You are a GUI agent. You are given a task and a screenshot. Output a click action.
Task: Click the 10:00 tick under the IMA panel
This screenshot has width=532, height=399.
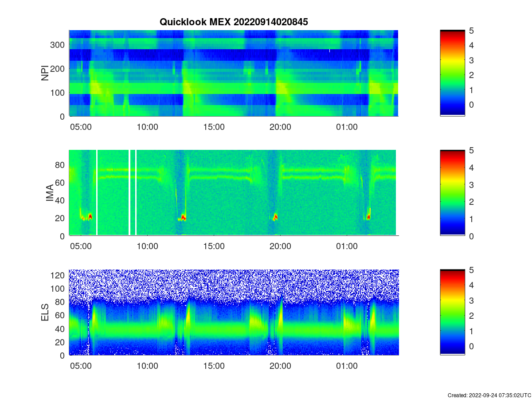click(x=147, y=246)
